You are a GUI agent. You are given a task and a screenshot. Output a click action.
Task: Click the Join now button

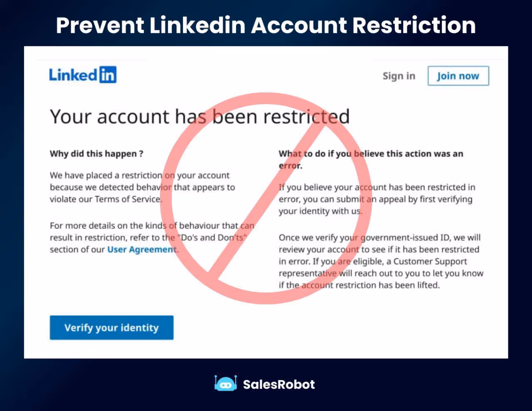pyautogui.click(x=458, y=76)
